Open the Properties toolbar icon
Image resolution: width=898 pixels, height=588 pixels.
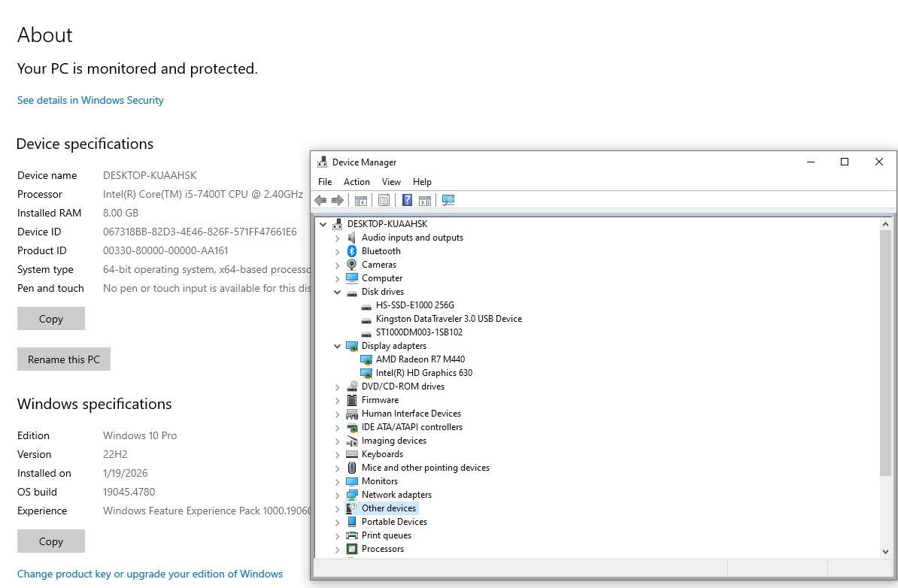(x=384, y=200)
